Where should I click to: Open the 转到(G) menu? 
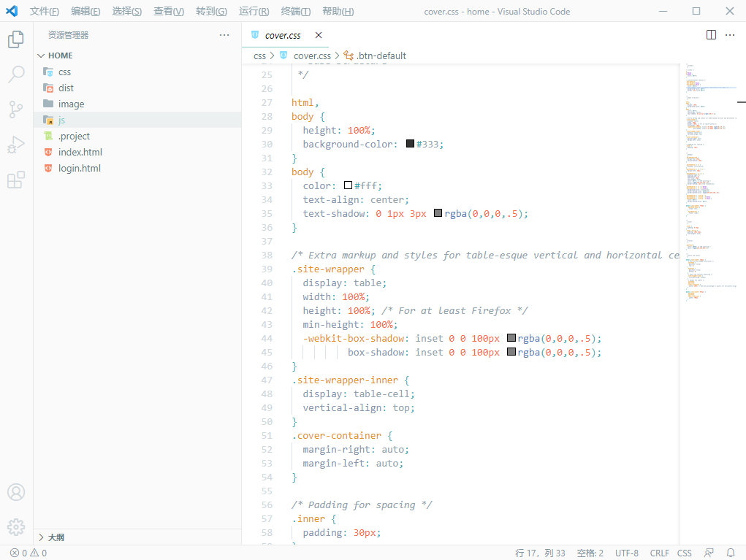[x=211, y=12]
